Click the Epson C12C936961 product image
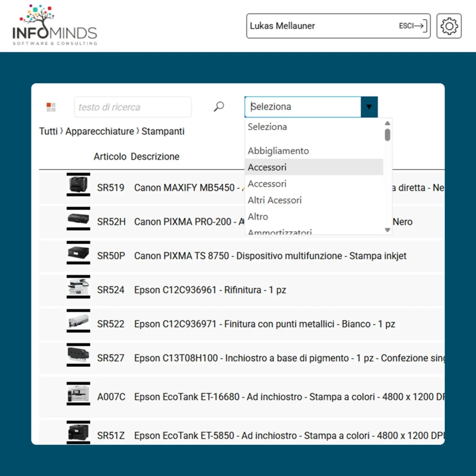This screenshot has height=476, width=476. pyautogui.click(x=78, y=287)
